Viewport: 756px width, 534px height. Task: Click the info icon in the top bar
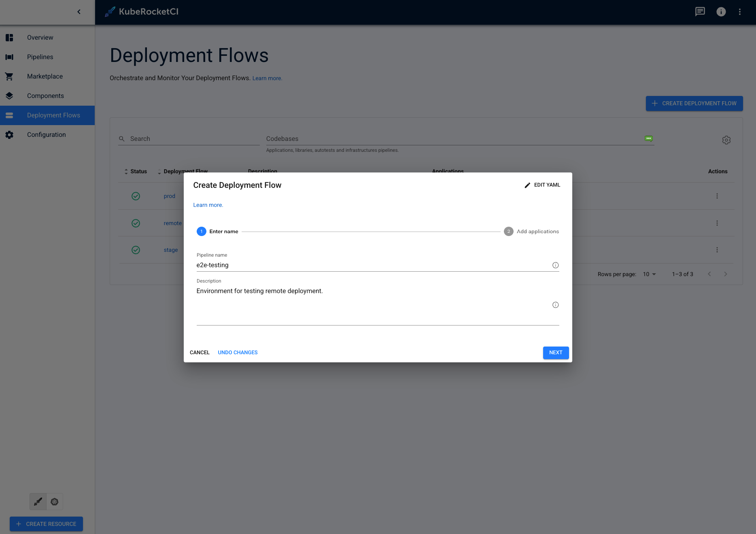721,12
